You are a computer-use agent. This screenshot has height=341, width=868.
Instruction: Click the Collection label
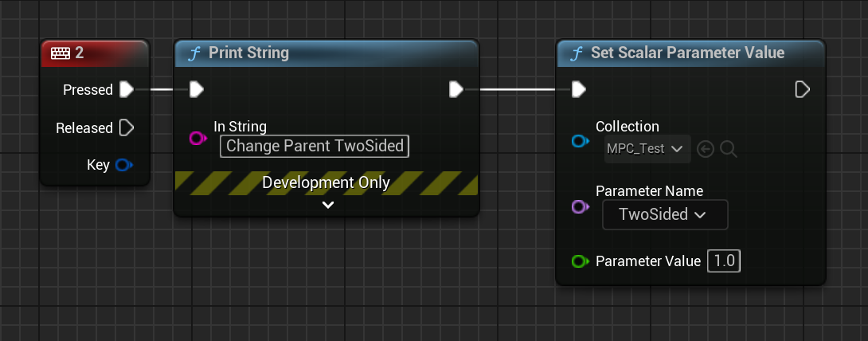(628, 127)
